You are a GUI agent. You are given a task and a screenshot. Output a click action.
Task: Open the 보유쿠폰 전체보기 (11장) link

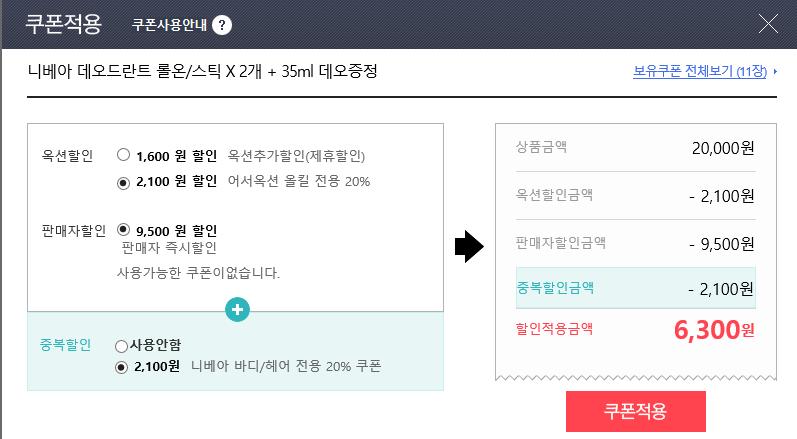[x=699, y=72]
